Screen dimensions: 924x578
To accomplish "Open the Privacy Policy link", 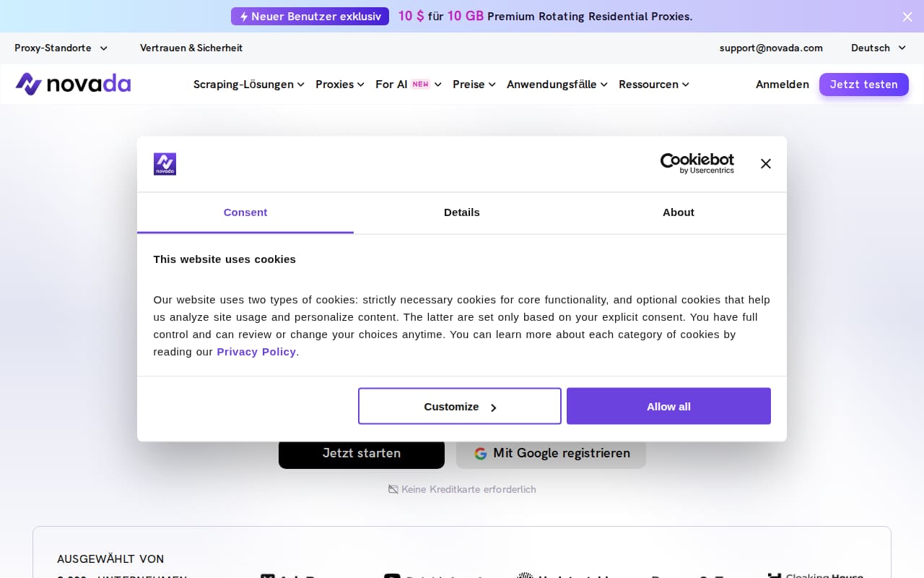I will pyautogui.click(x=256, y=352).
